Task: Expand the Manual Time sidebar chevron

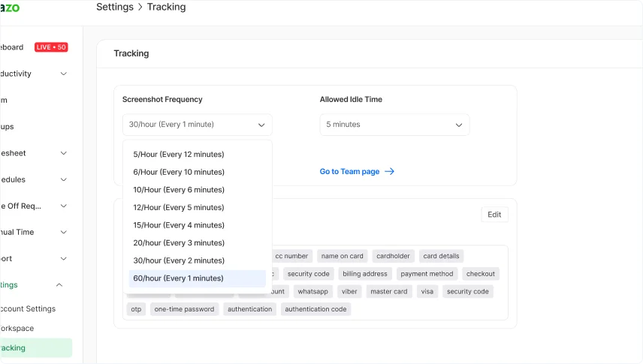Action: (x=63, y=233)
